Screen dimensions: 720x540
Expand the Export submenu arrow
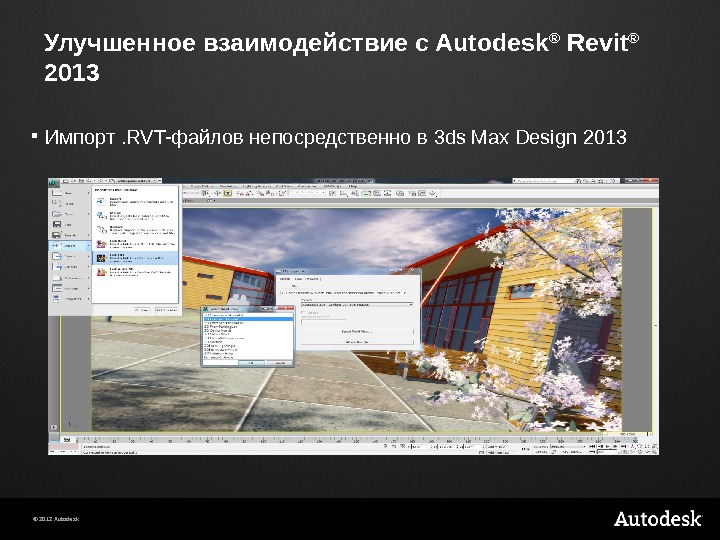[x=88, y=256]
